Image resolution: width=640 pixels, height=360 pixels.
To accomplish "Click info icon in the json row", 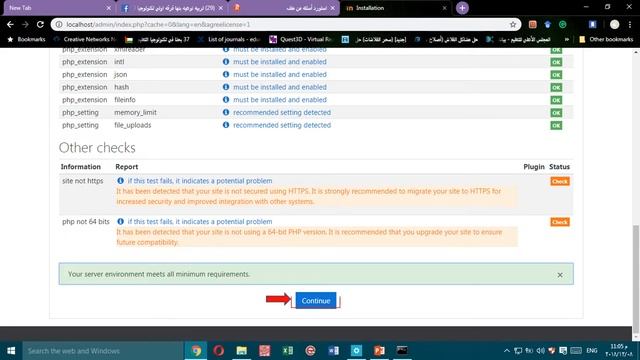I will [x=226, y=74].
